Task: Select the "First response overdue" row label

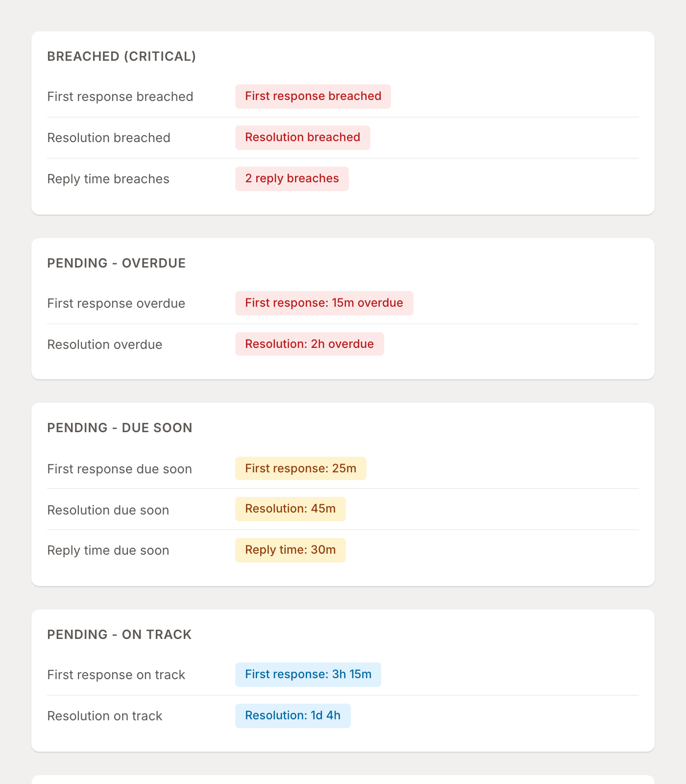Action: coord(116,303)
